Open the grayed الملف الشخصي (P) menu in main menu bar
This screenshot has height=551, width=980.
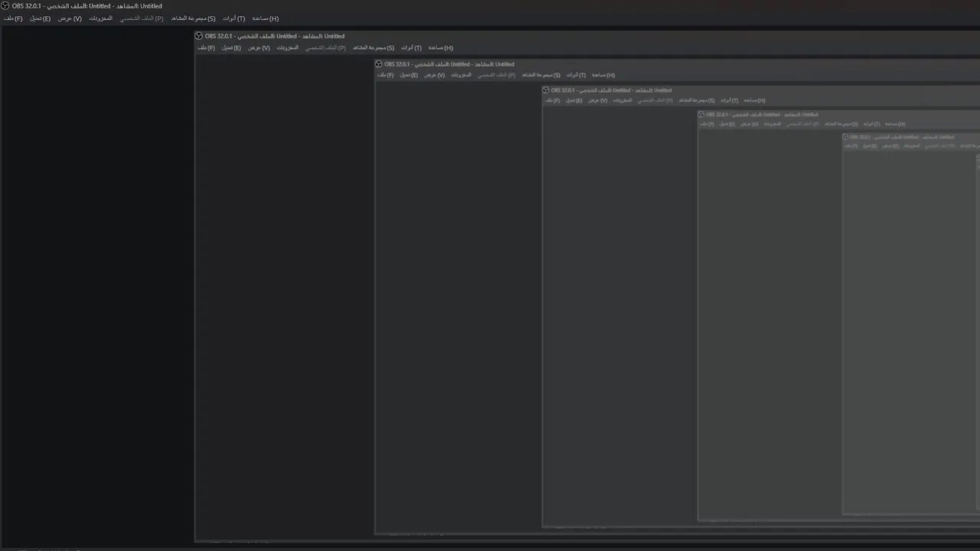pos(142,18)
